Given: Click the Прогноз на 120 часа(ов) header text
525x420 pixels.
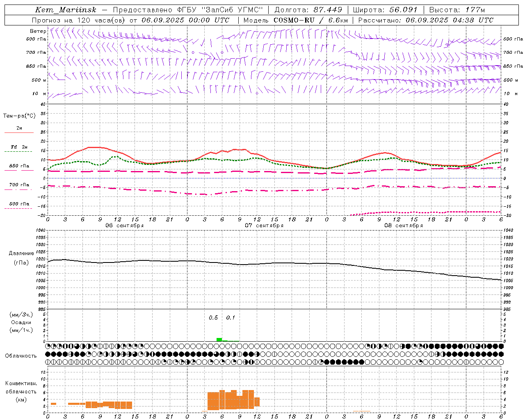Looking at the screenshot, I should [x=79, y=20].
